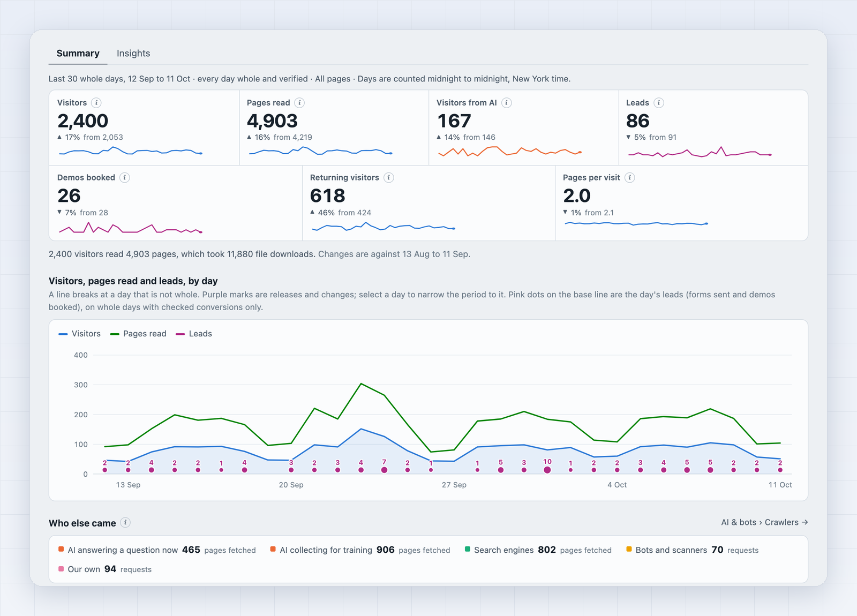Click the AI collecting for training entry
The height and width of the screenshot is (616, 857).
[360, 550]
